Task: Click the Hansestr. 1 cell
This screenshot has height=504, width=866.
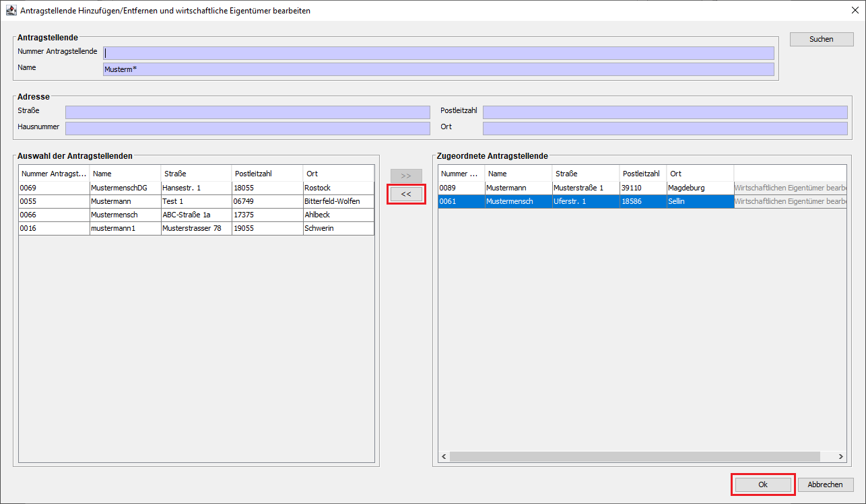Action: (197, 188)
